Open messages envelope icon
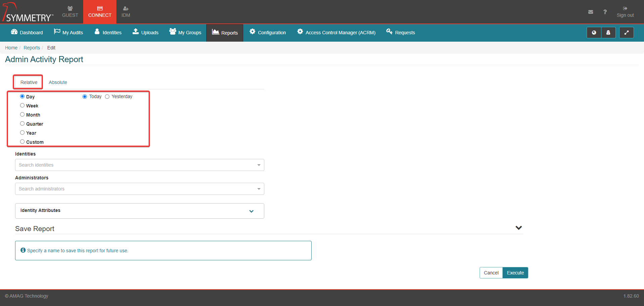 tap(591, 12)
